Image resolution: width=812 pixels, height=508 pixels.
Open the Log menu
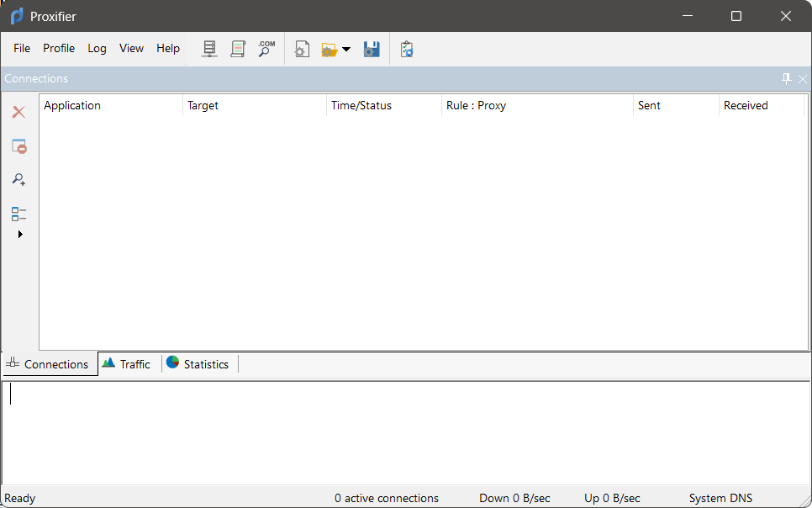pyautogui.click(x=97, y=48)
